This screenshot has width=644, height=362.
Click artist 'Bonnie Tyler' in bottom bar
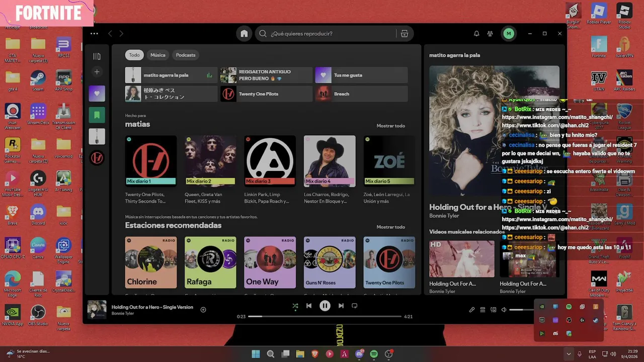coord(123,314)
